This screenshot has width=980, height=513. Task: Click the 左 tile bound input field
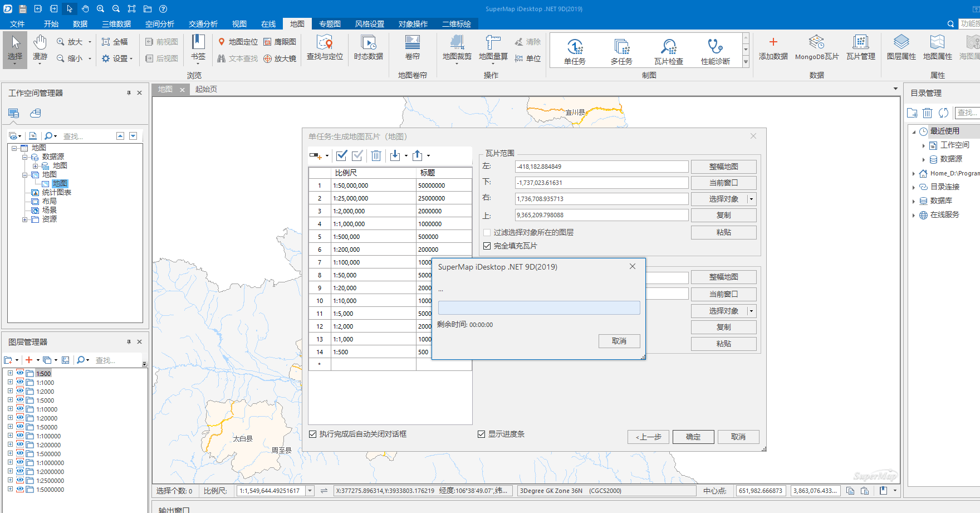pos(602,167)
